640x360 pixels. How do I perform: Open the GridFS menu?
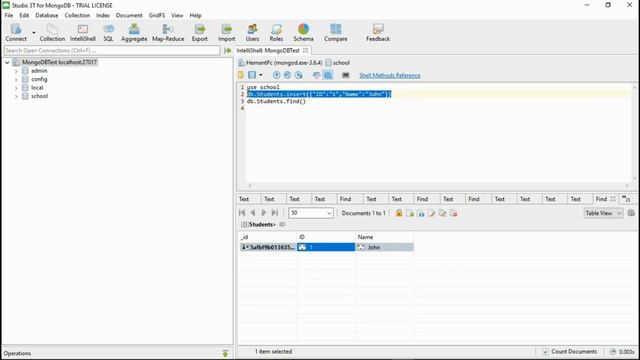click(x=157, y=15)
